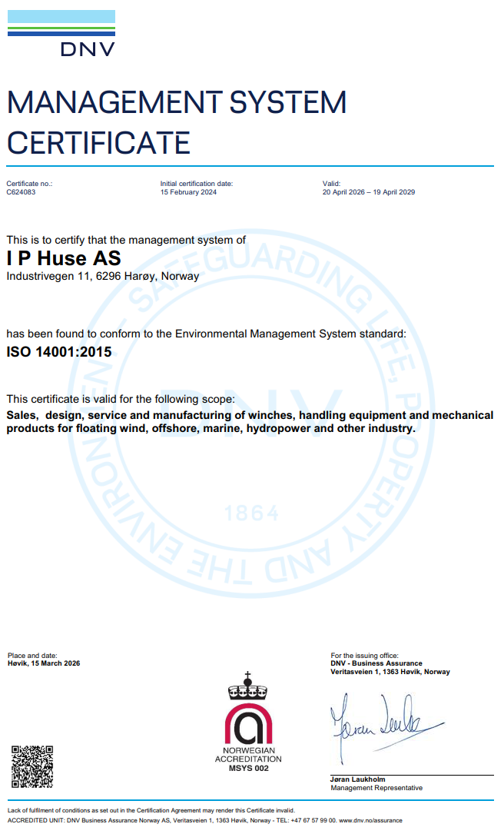Select 'Veritasveien 1, 1363 Høvik, Norway' under issuing office
Viewport: 504px width, 834px height.
click(x=390, y=672)
